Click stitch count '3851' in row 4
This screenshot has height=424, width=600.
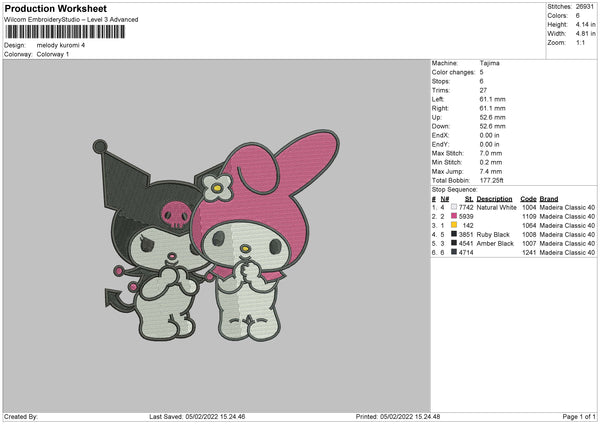(x=466, y=235)
